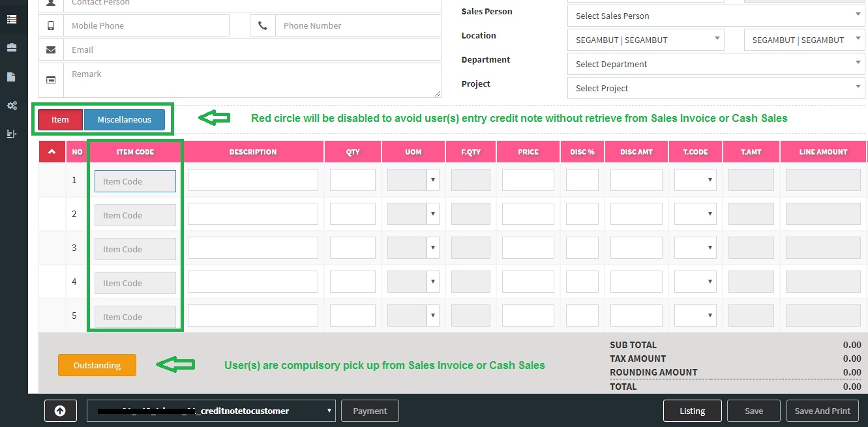Open the creditnotetocustomer template dropdown
868x427 pixels.
click(x=211, y=411)
